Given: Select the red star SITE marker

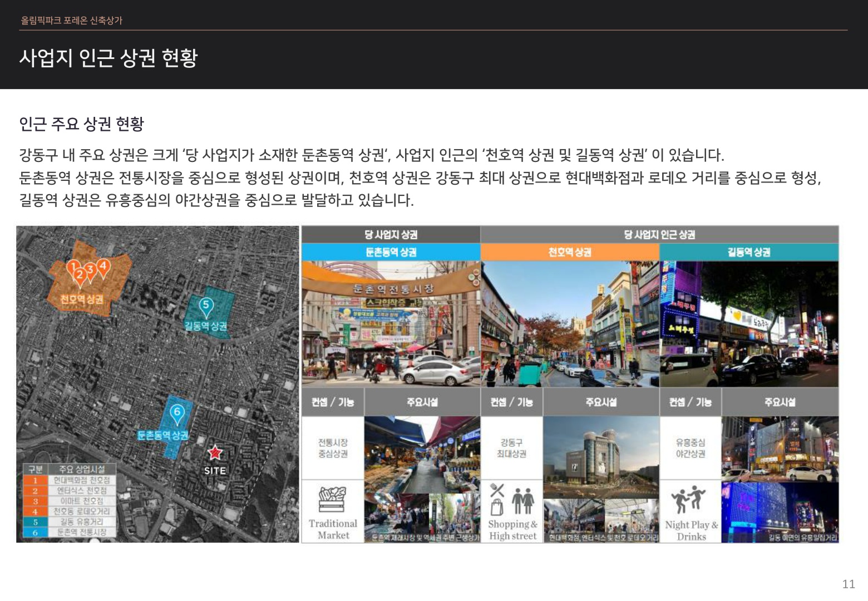Looking at the screenshot, I should coord(215,452).
